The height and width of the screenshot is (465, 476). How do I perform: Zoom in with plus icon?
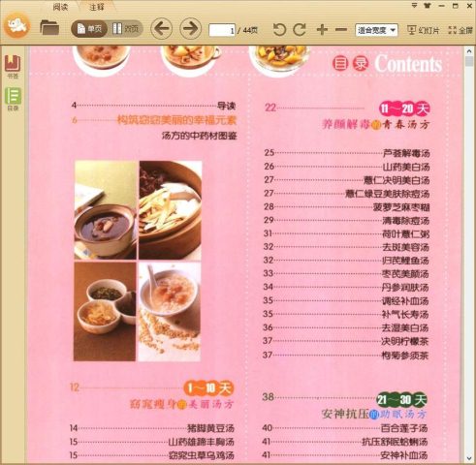[x=322, y=30]
